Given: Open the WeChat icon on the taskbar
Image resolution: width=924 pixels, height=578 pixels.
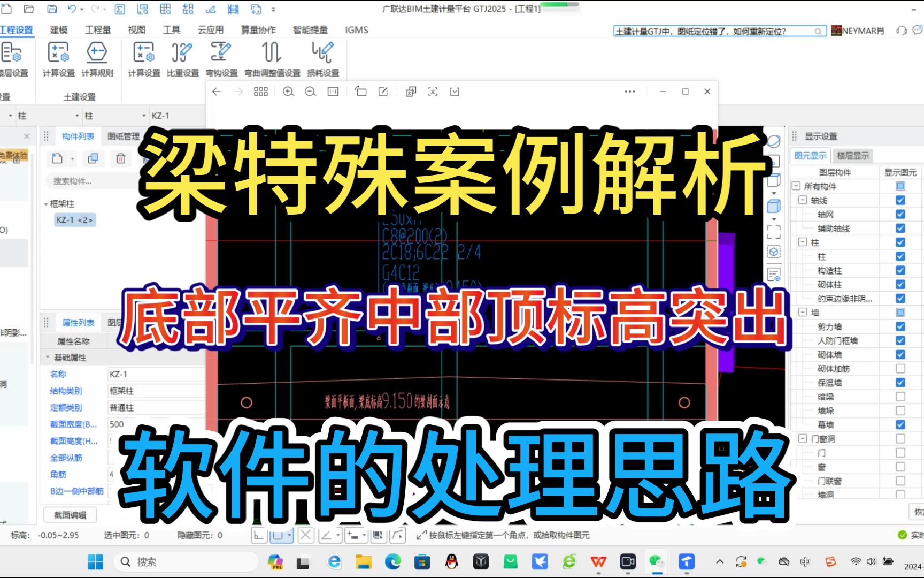Looking at the screenshot, I should tap(657, 562).
